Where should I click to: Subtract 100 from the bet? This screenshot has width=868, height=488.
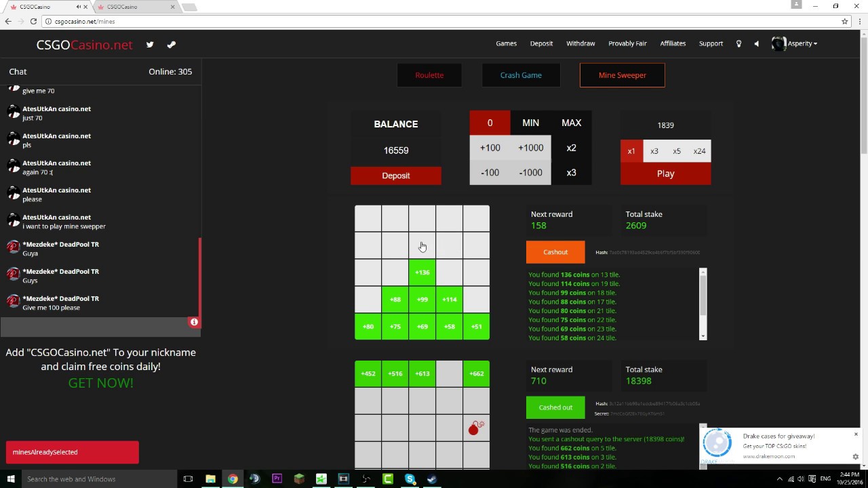click(490, 173)
